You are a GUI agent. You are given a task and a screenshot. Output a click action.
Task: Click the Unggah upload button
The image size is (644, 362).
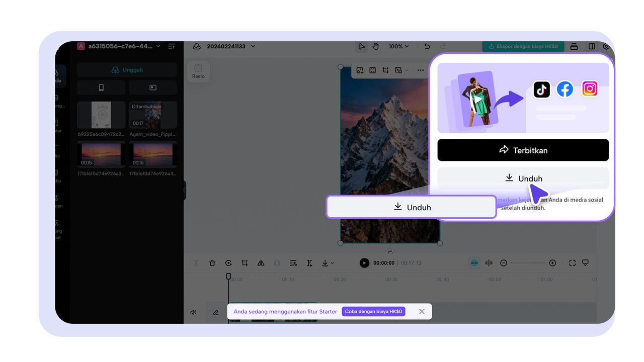pyautogui.click(x=127, y=70)
